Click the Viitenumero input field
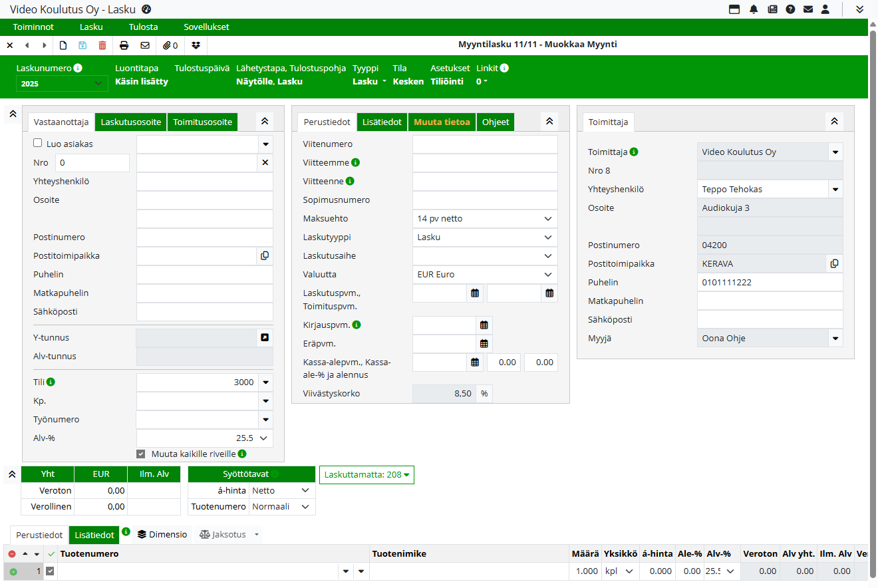Image resolution: width=878 pixels, height=588 pixels. pos(485,144)
